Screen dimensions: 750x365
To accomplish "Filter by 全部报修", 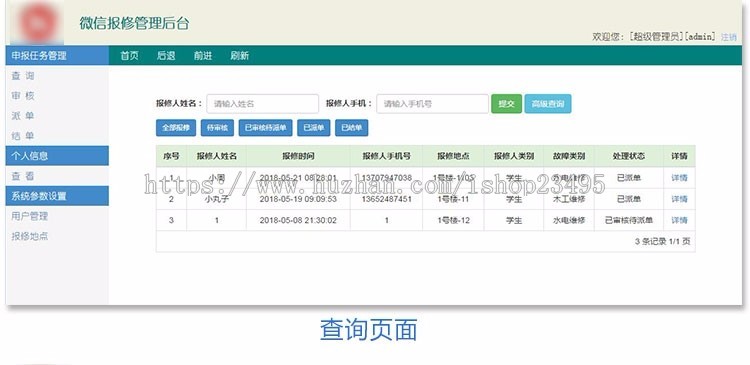I will 176,128.
